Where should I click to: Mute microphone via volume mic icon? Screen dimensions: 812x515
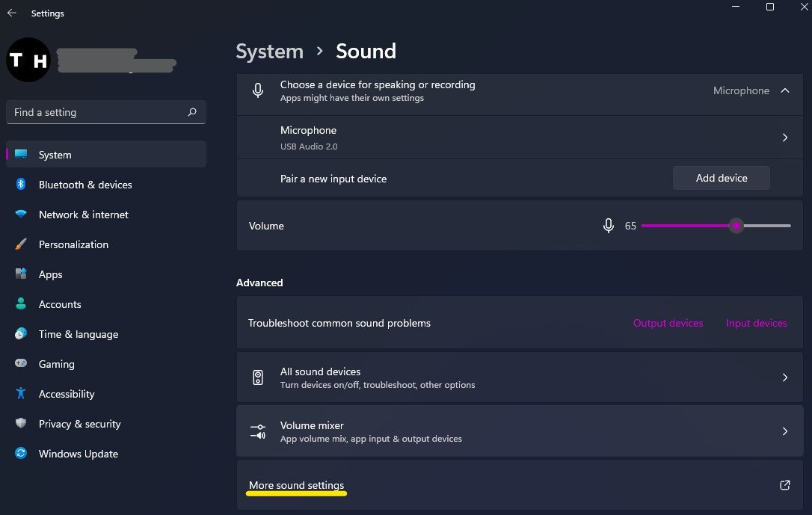coord(609,225)
